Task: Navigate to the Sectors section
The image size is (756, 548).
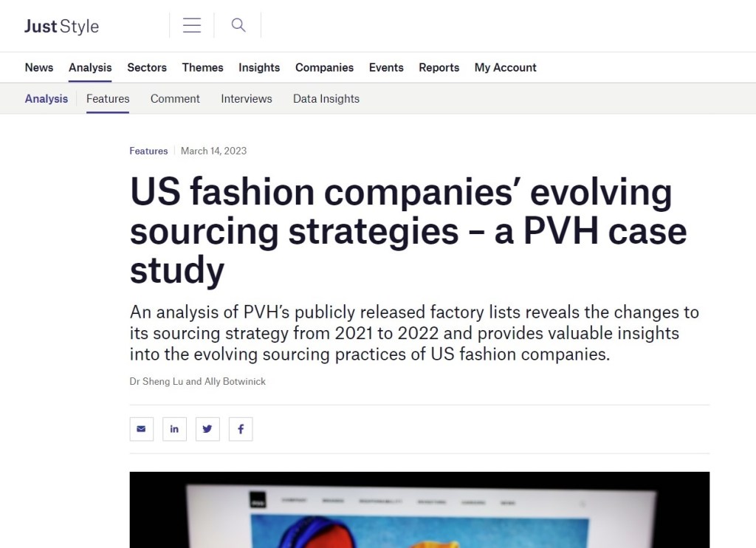Action: coord(146,67)
